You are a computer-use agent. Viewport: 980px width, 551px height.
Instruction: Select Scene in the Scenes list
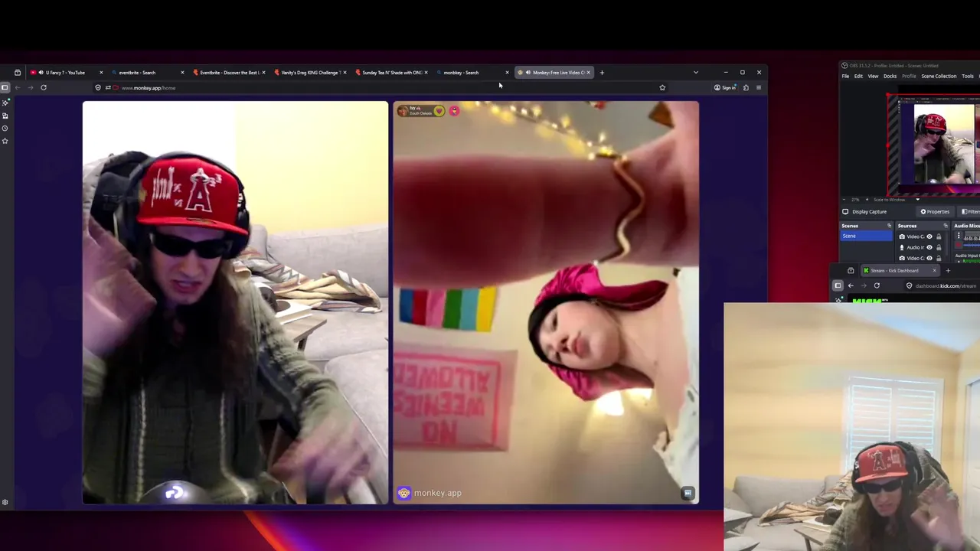867,236
